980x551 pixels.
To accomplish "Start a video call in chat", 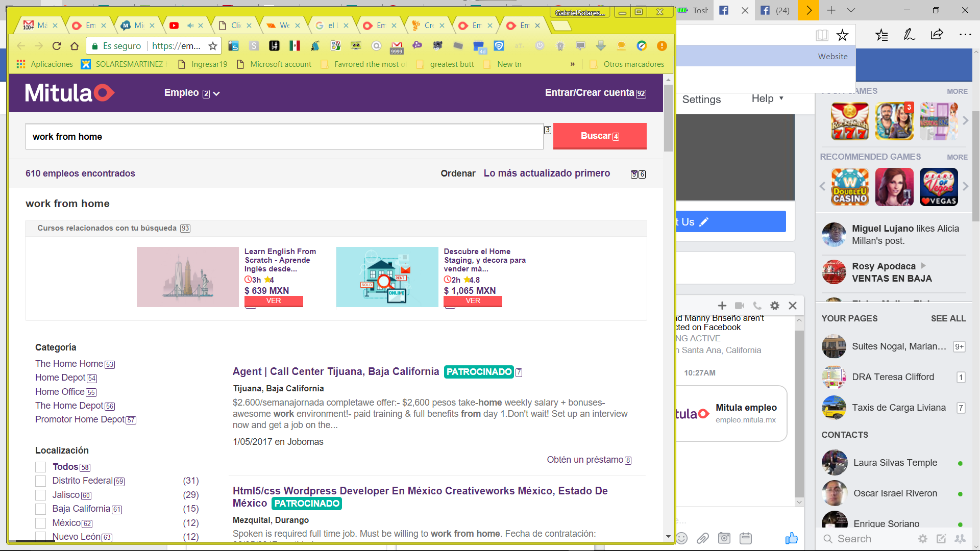I will (x=739, y=306).
